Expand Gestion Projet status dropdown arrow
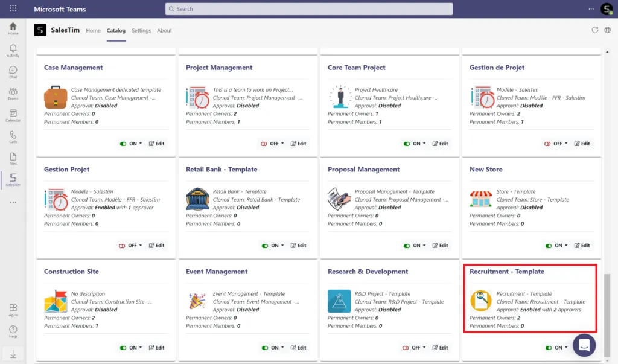 tap(140, 245)
